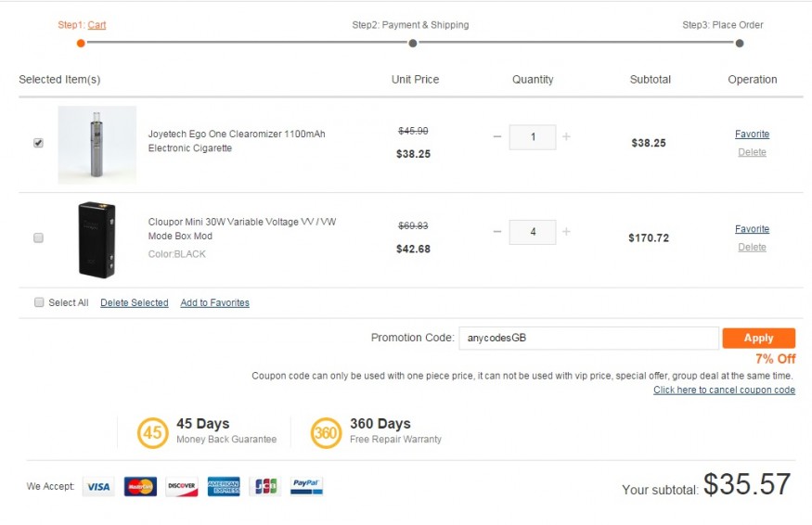Open Cloupor Mini black box mod thumbnail
This screenshot has height=525, width=812.
tap(97, 239)
